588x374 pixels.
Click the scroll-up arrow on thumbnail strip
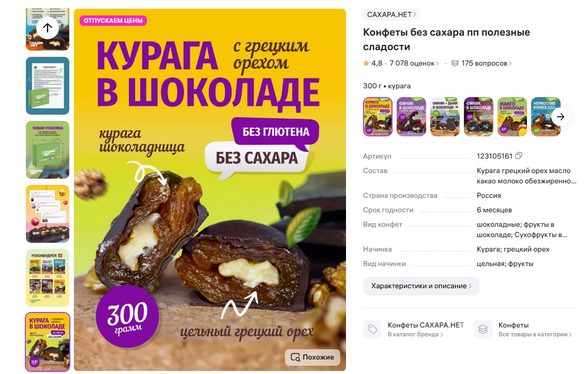click(x=48, y=28)
